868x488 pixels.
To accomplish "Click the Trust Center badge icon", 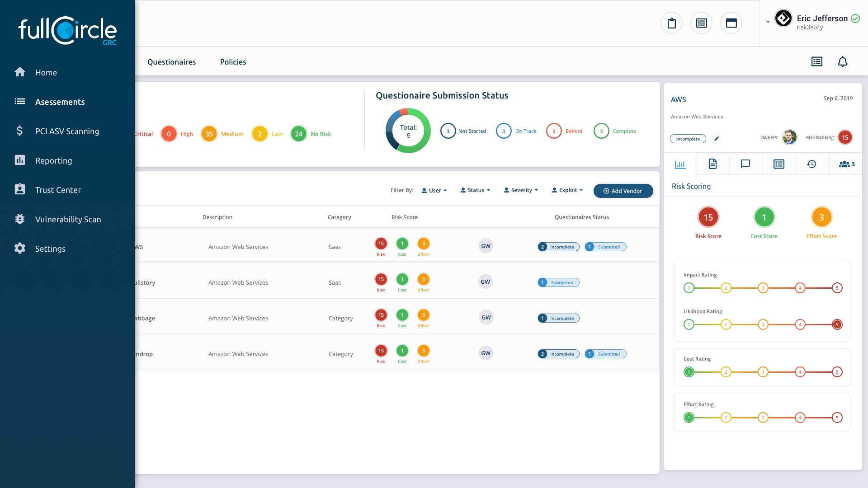I will [20, 189].
